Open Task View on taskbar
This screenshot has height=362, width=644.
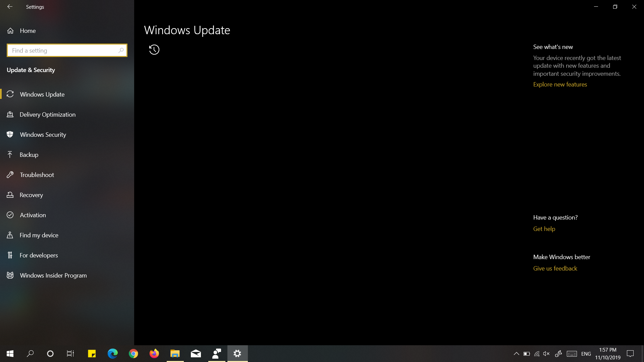(70, 354)
